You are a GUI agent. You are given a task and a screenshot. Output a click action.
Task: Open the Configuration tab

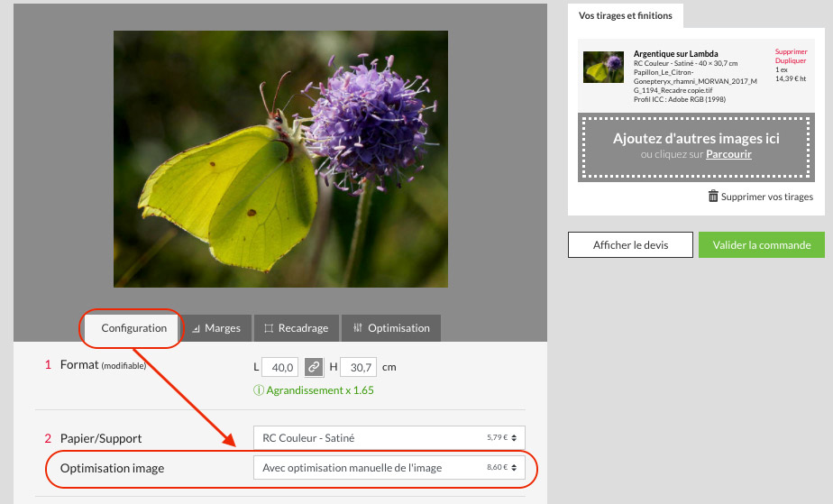coord(133,328)
